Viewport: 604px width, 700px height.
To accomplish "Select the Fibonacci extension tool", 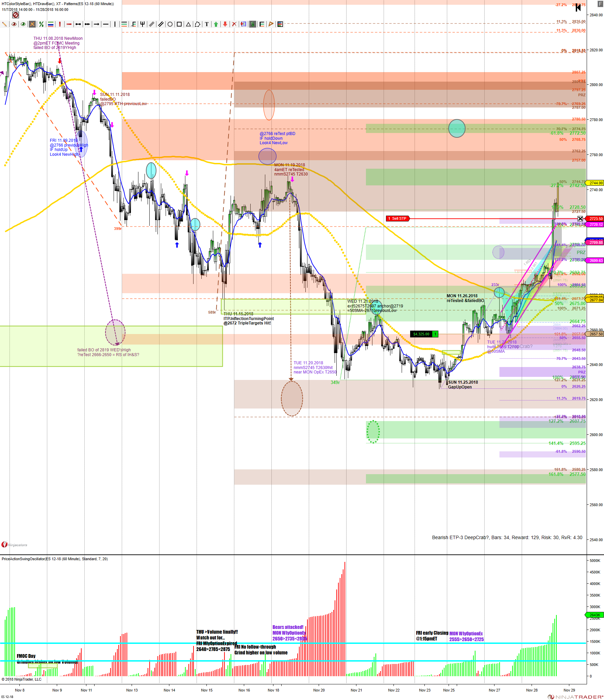I will [x=133, y=24].
